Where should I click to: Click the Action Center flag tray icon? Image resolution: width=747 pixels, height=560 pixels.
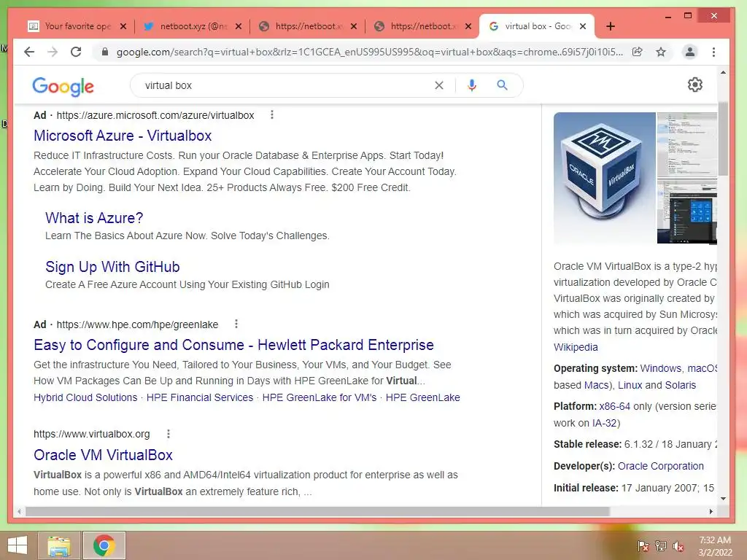(x=643, y=546)
